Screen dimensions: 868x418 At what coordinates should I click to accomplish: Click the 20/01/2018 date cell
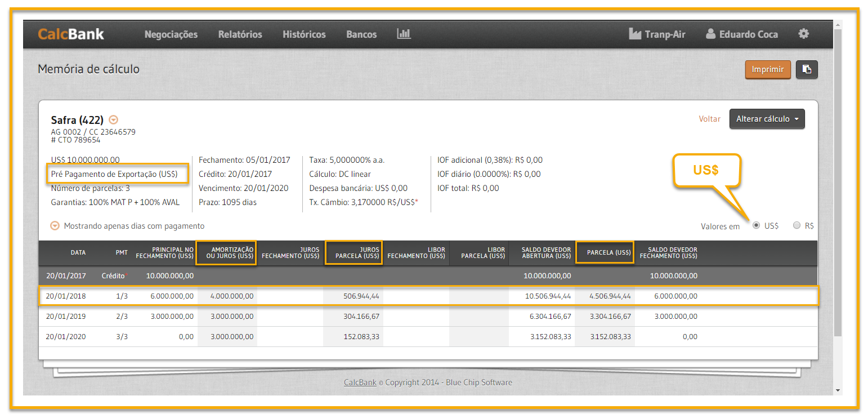click(66, 296)
